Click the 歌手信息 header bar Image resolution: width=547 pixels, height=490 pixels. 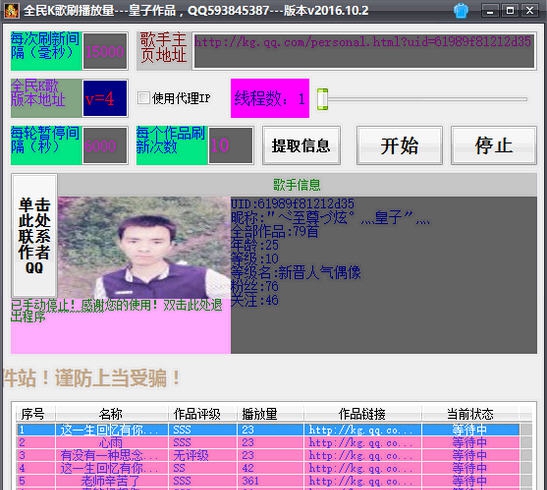(x=297, y=185)
